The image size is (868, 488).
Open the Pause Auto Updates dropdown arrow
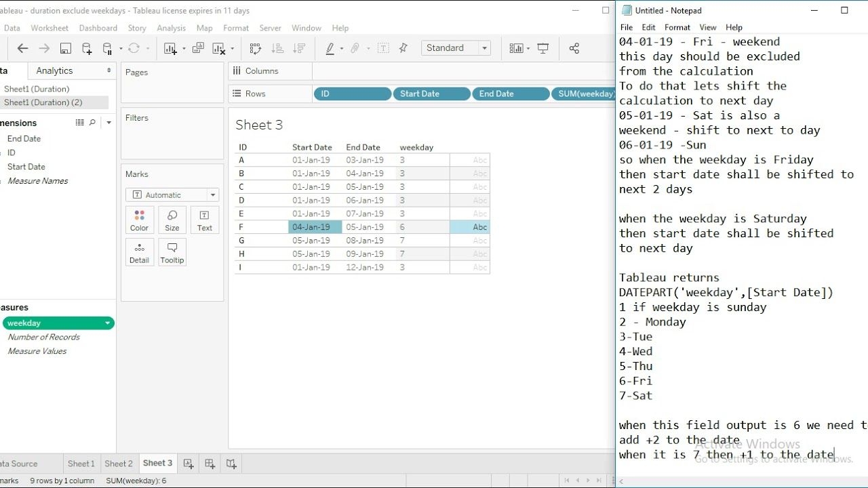point(121,49)
